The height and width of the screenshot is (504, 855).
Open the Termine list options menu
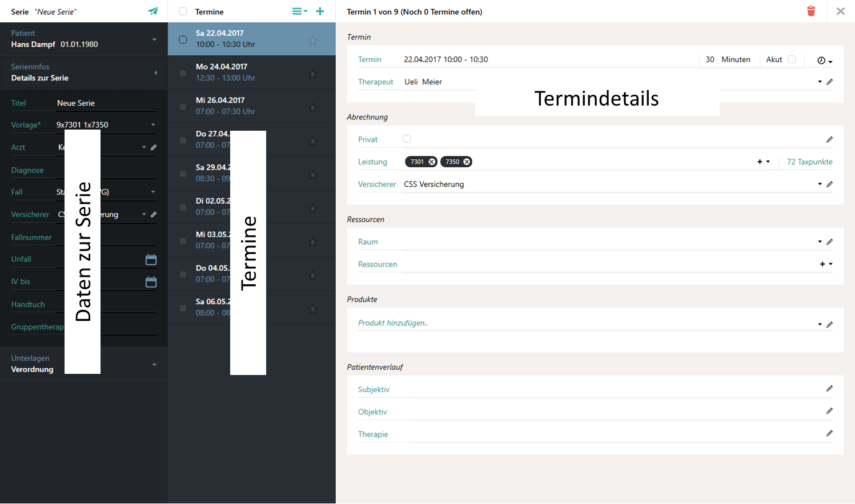click(299, 11)
